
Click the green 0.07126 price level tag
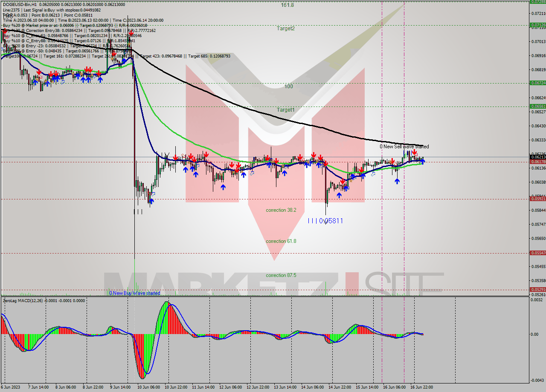point(537,25)
